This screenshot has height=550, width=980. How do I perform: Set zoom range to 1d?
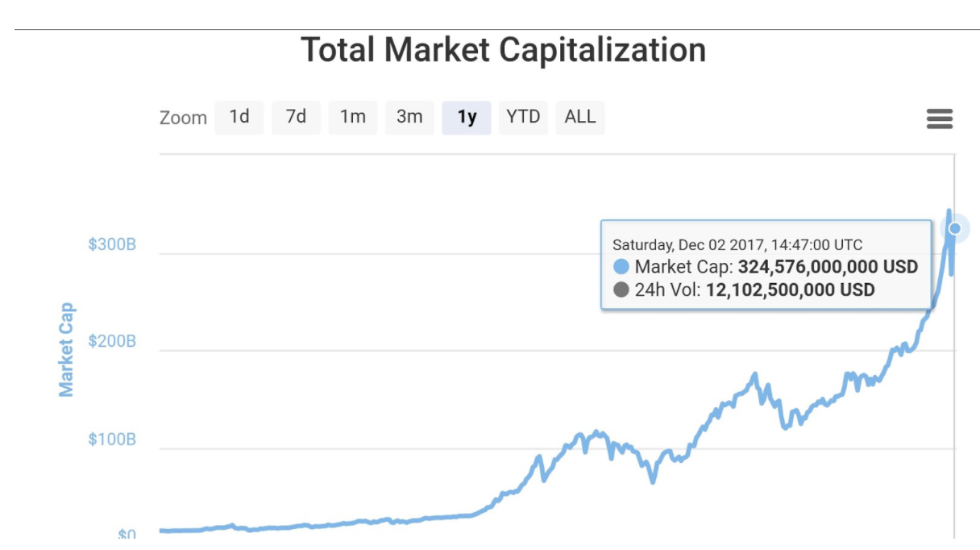tap(239, 117)
